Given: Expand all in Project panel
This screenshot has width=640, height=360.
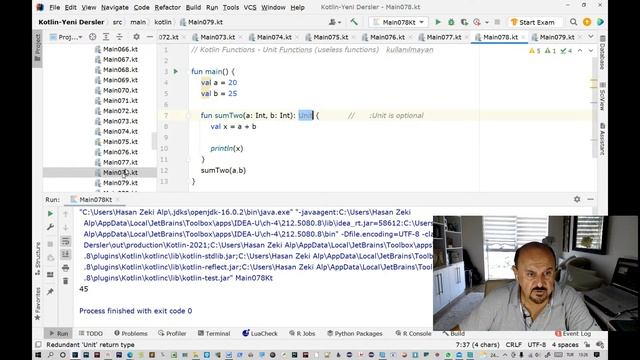Looking at the screenshot, I should pyautogui.click(x=106, y=37).
